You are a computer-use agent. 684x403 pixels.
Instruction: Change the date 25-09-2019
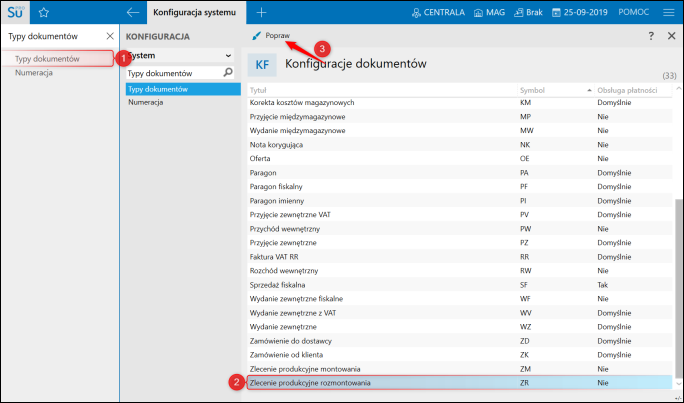coord(580,13)
